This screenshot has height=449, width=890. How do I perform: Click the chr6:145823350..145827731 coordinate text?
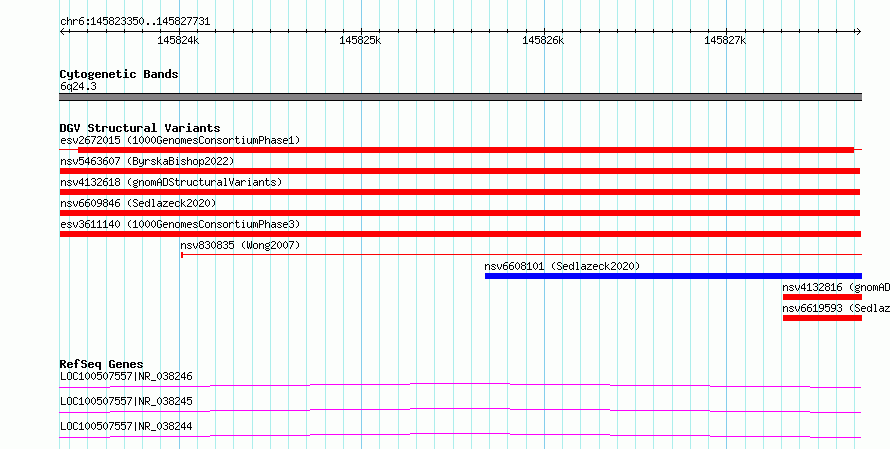(135, 22)
